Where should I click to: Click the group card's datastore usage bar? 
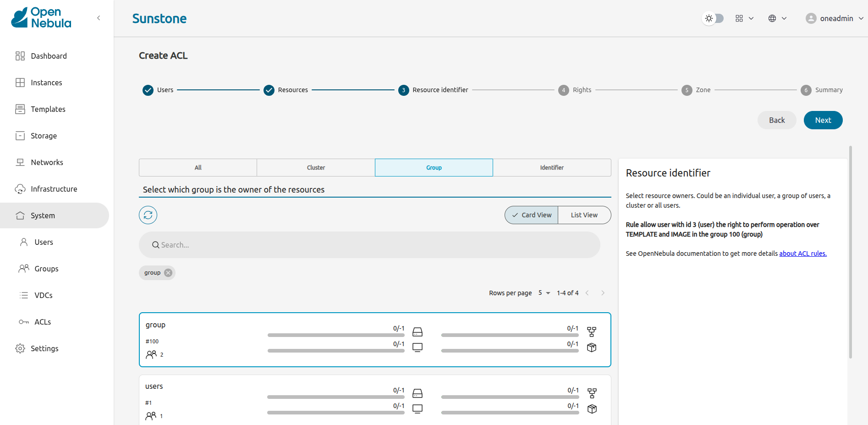click(x=336, y=335)
